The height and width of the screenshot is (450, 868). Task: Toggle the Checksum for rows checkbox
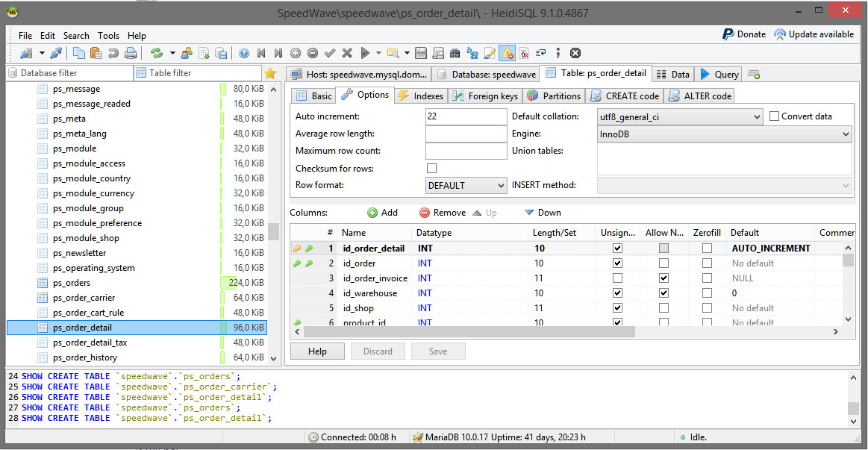coord(431,169)
